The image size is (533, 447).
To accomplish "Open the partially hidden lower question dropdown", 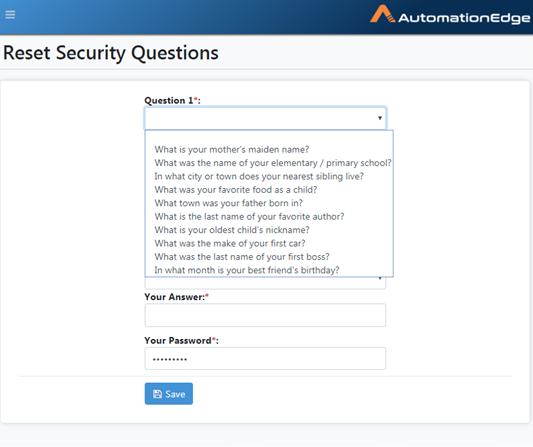I will click(265, 283).
